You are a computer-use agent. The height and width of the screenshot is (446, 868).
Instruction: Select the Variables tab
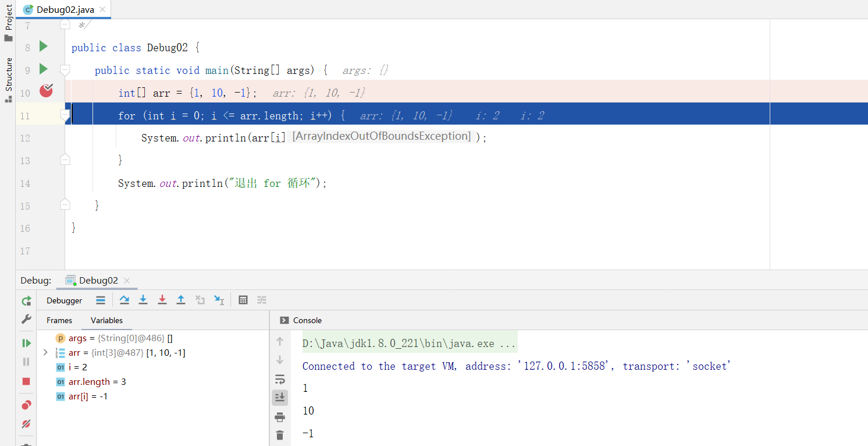(106, 320)
